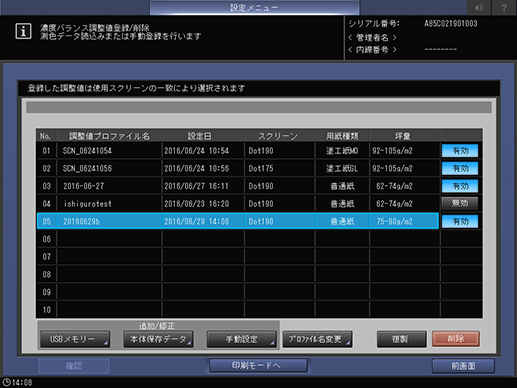Click the date 2016/06/24 10:56 cell

tap(203, 168)
